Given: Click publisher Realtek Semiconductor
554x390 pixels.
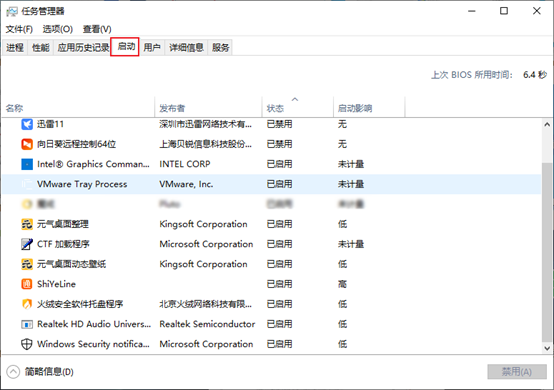Looking at the screenshot, I should pos(207,324).
